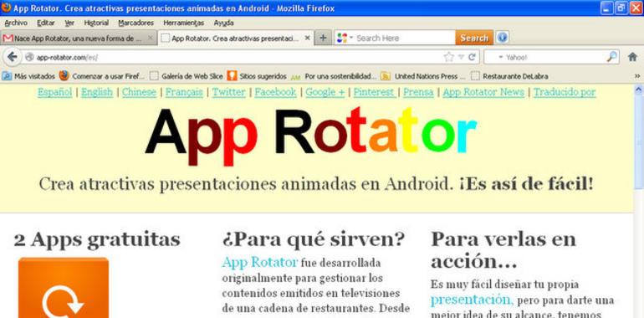Click the Gmail icon on first tab
Image resolution: width=644 pixels, height=318 pixels.
pyautogui.click(x=8, y=38)
